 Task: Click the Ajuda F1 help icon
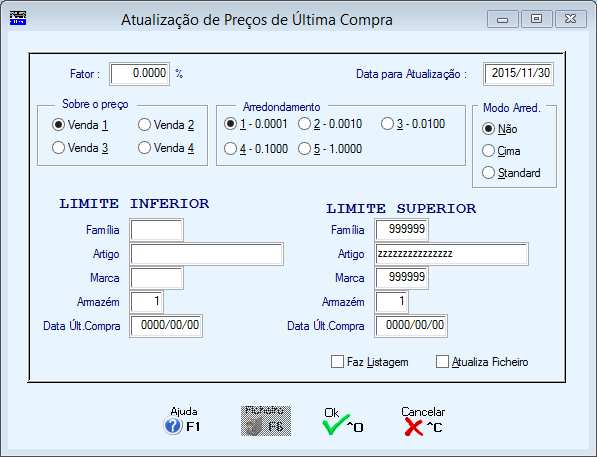coord(173,425)
